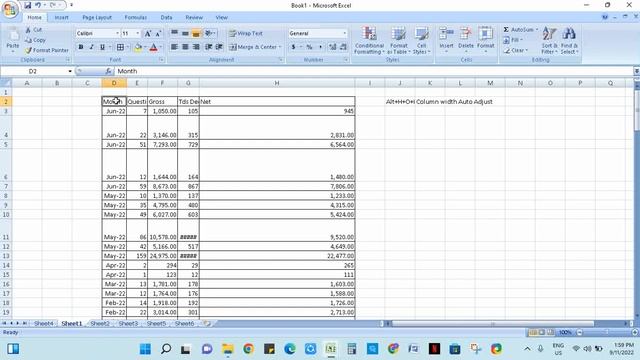Switch to the Page Layout tab
Image resolution: width=640 pixels, height=360 pixels.
pos(97,18)
